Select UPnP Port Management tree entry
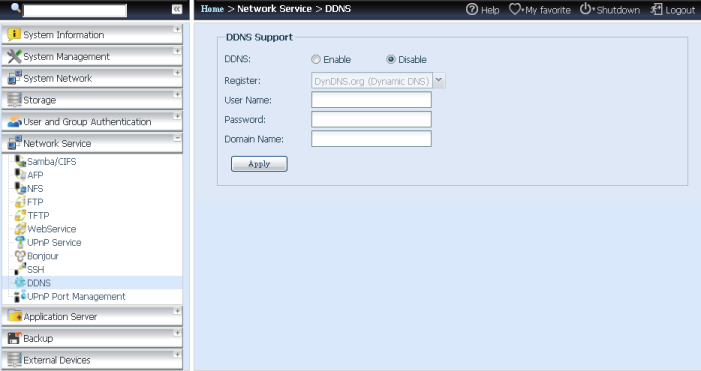Image resolution: width=701 pixels, height=371 pixels. point(76,296)
